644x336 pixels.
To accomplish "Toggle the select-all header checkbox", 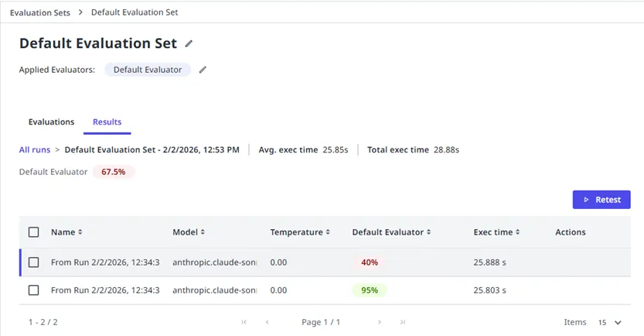I will [x=33, y=232].
